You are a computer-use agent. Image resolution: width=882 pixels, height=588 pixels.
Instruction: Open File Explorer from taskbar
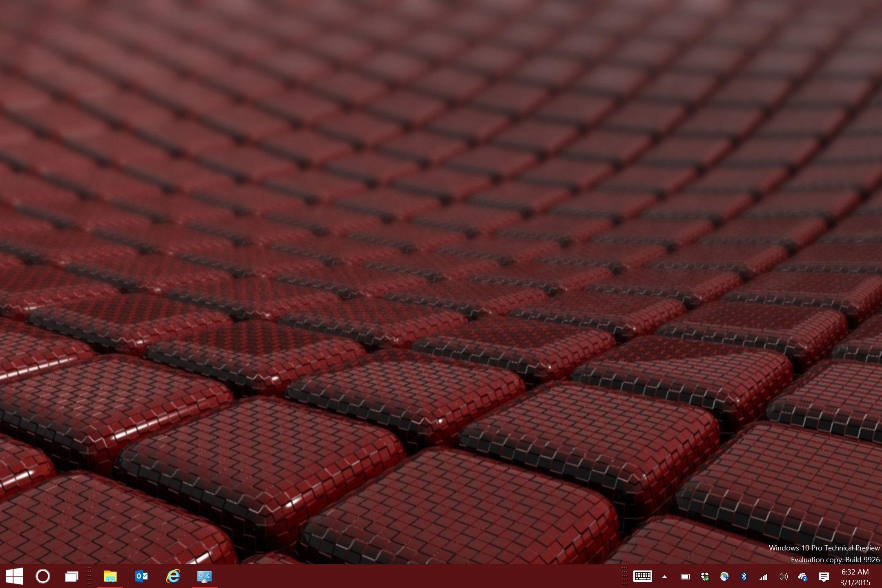[110, 576]
